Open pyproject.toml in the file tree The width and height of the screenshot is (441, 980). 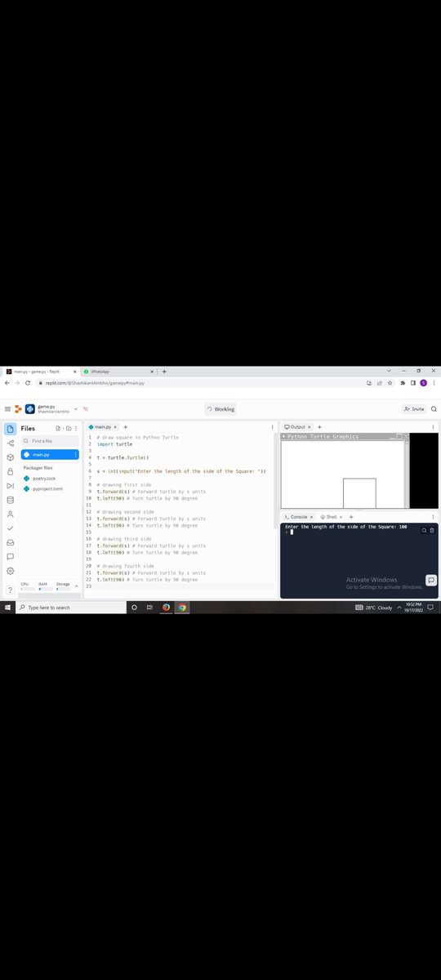(47, 488)
